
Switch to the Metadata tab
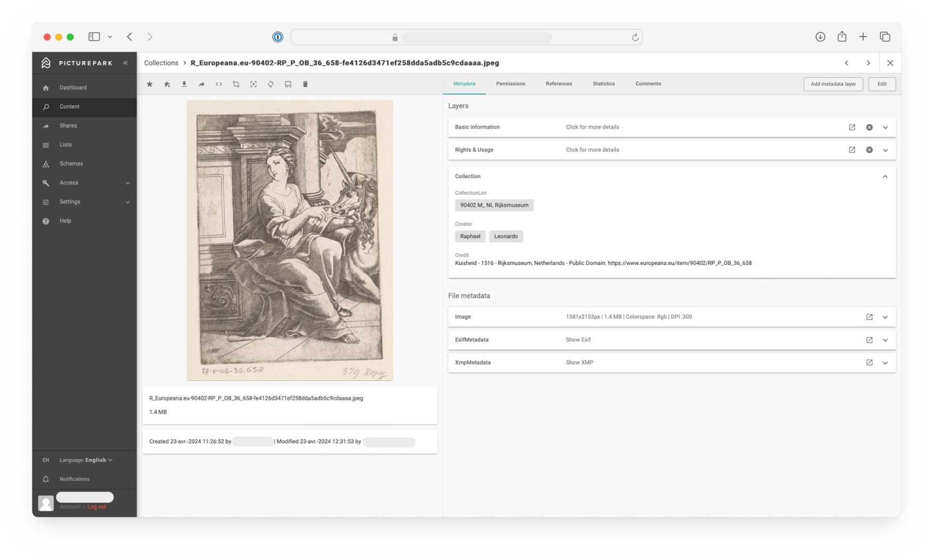[x=464, y=83]
